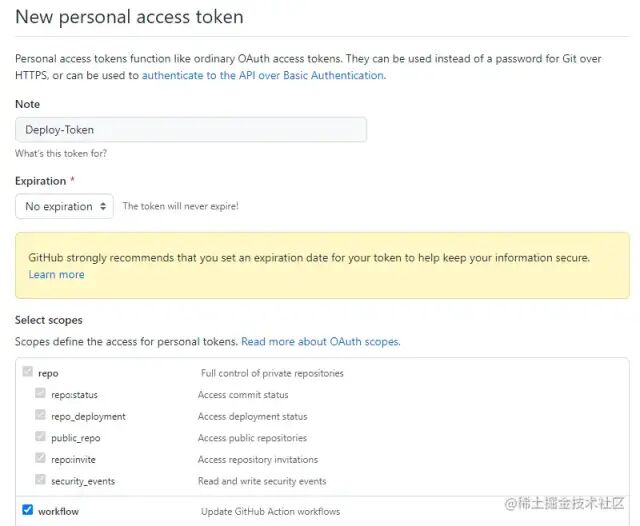This screenshot has height=526, width=640.
Task: Click the workflow scope label
Action: (x=58, y=511)
